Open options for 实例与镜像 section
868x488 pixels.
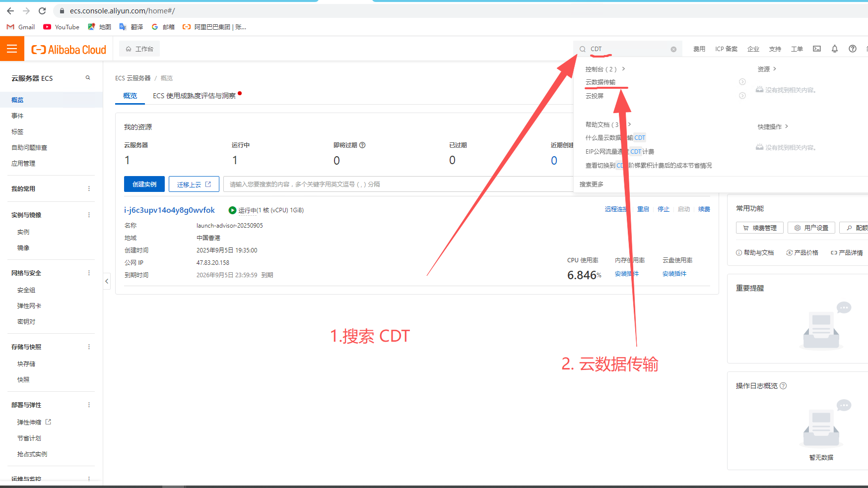coord(89,215)
